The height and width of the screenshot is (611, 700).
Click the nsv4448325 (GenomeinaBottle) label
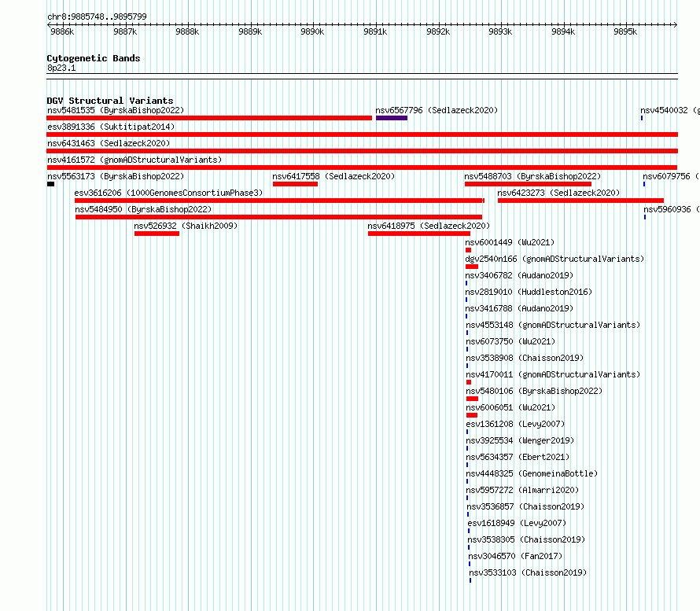pyautogui.click(x=532, y=473)
